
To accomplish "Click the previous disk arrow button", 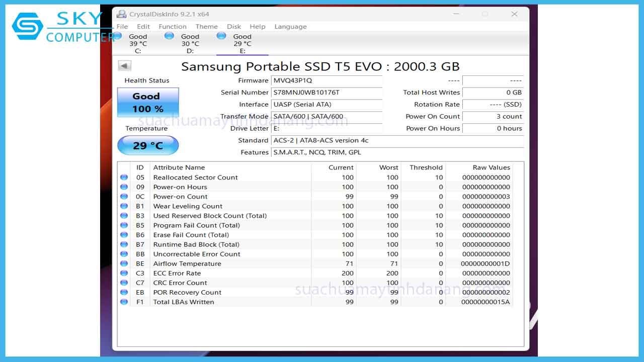I will (124, 65).
